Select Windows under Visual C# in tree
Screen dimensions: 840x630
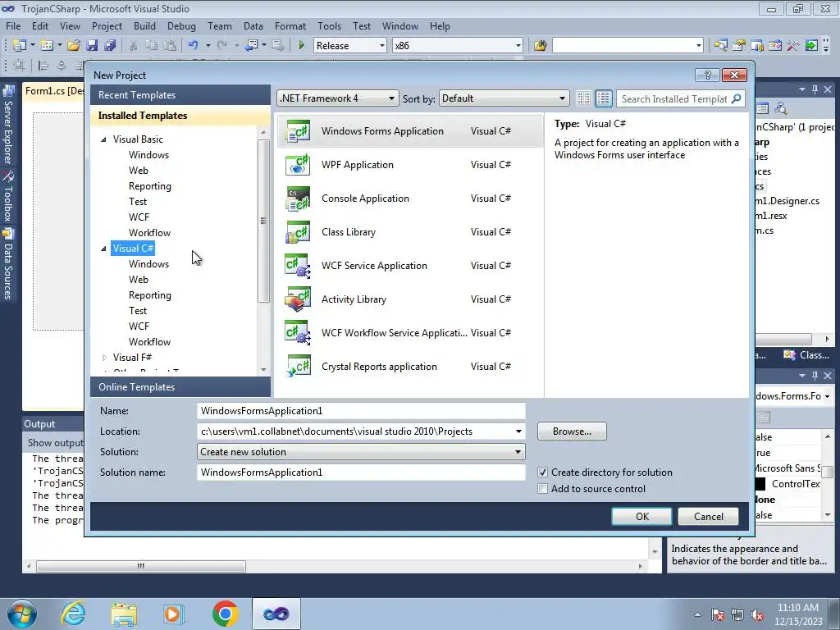148,264
